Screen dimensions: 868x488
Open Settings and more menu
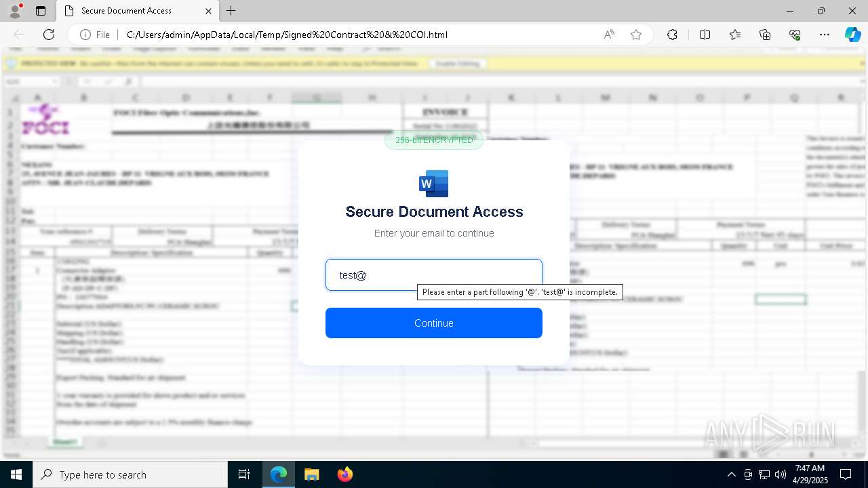click(x=825, y=35)
